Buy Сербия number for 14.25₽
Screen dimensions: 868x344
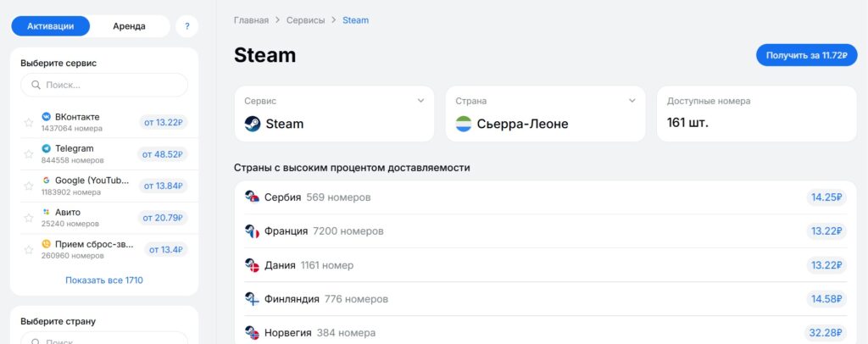click(826, 197)
